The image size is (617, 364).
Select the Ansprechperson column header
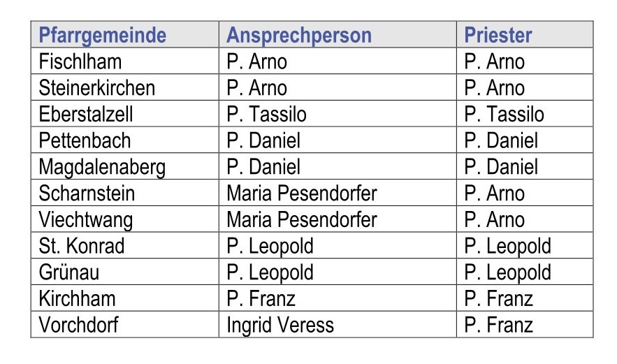[x=299, y=35]
